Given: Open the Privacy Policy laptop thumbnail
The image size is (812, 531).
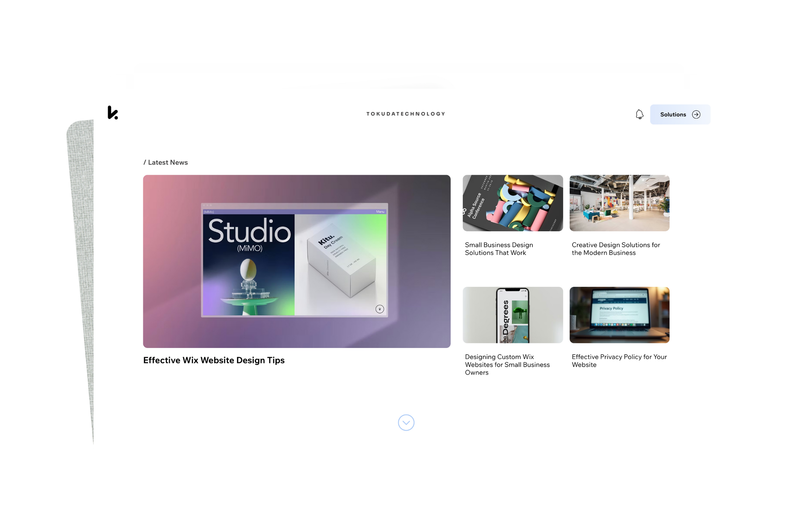Looking at the screenshot, I should coord(619,315).
